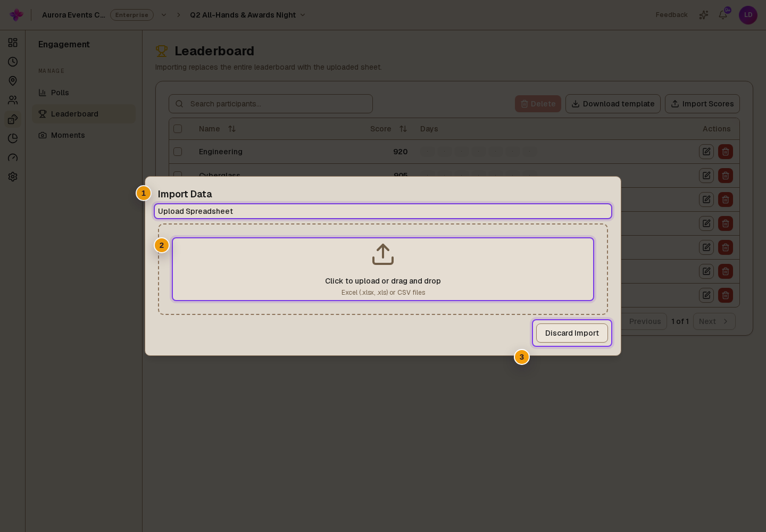Click the upload arrow icon in drop zone
The width and height of the screenshot is (766, 532).
coord(383,254)
